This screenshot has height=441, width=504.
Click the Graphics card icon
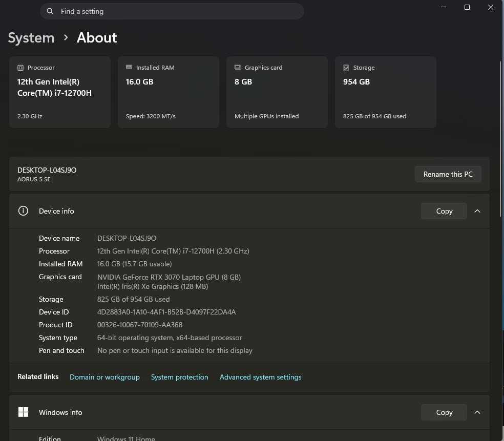pyautogui.click(x=238, y=68)
